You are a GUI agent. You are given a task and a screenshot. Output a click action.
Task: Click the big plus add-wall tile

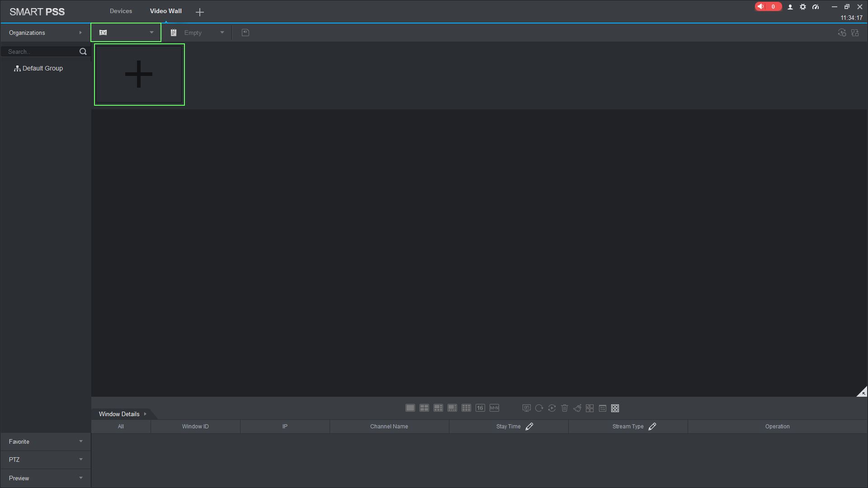tap(139, 75)
